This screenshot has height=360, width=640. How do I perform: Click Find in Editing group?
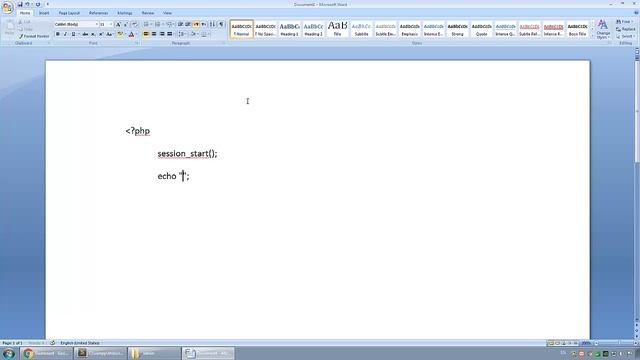point(624,22)
